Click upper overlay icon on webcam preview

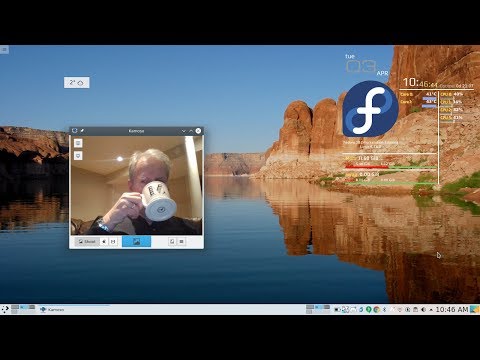(x=78, y=143)
